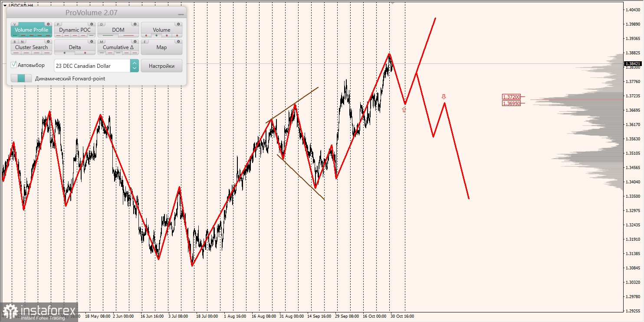Click the chart menu triangle beside USDCAD,H4
The height and width of the screenshot is (322, 644).
[x=4, y=5]
